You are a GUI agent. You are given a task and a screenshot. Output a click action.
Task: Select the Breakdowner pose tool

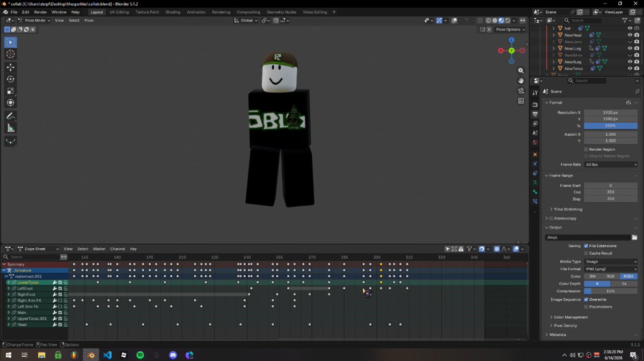pyautogui.click(x=11, y=141)
